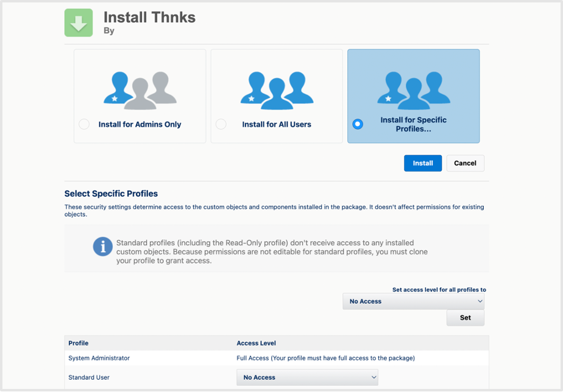This screenshot has width=563, height=392.
Task: Open the set access level for all profiles dropdown
Action: (413, 301)
